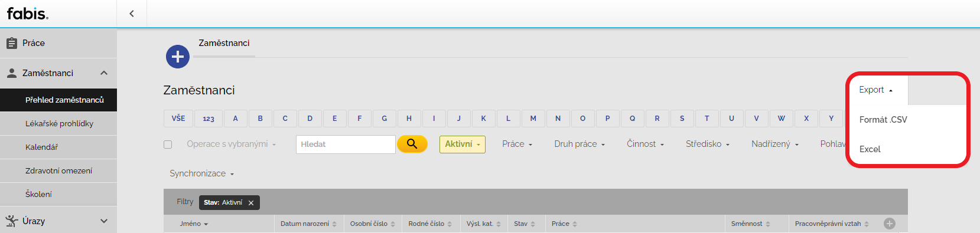Click the Úrazy injury icon in sidebar
The image size is (980, 233).
tap(11, 221)
